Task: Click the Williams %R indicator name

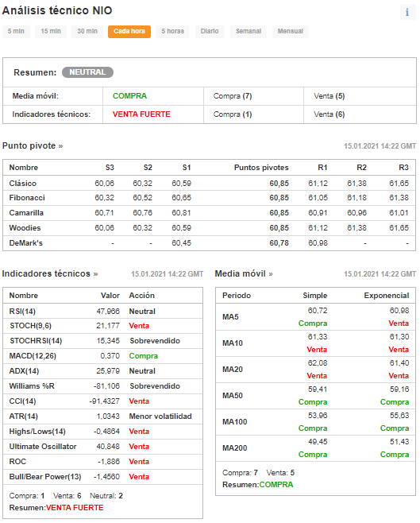Action: pos(32,386)
